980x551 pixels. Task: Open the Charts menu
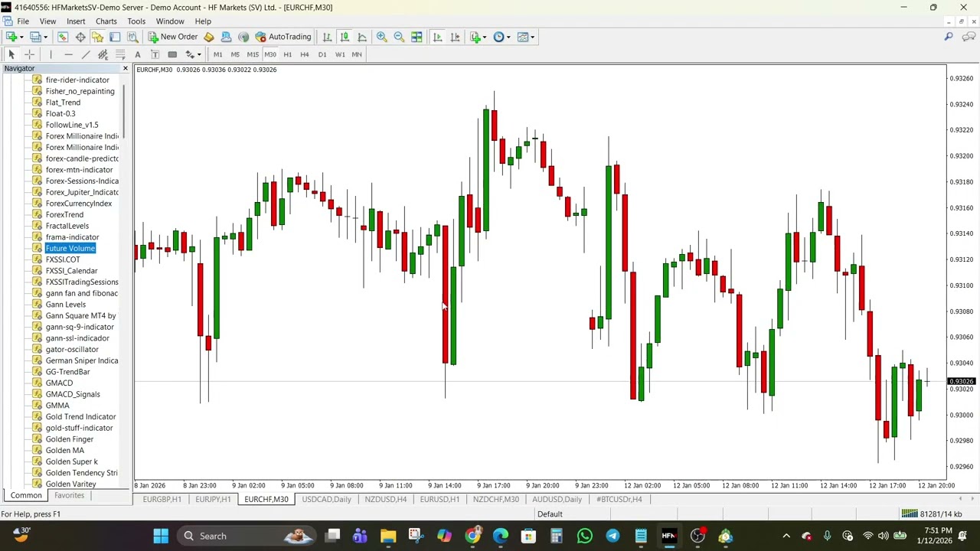coord(106,21)
